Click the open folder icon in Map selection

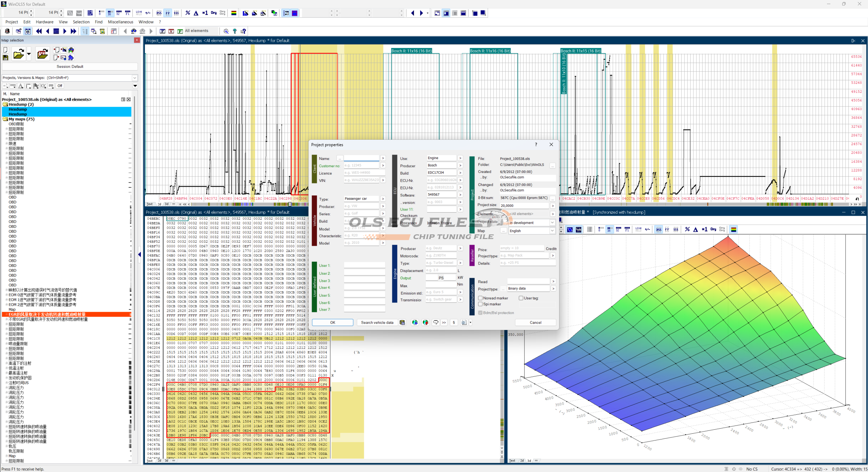click(18, 54)
